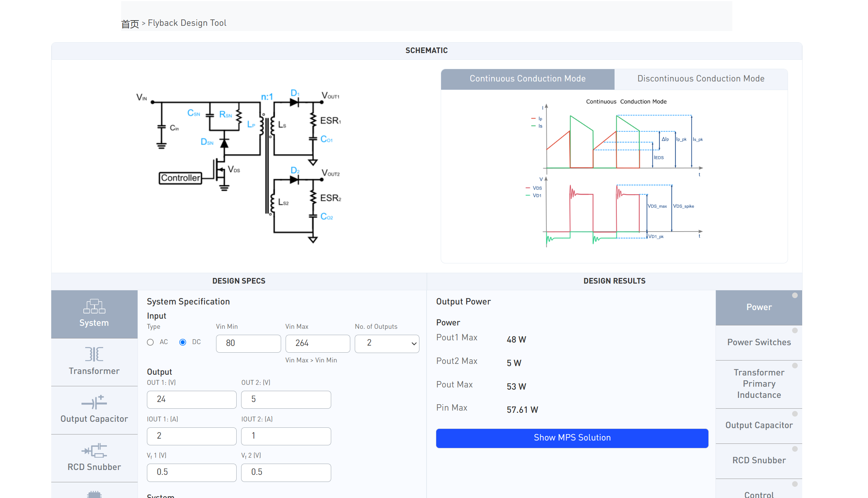
Task: Focus the OUT 2 voltage field
Action: click(286, 399)
